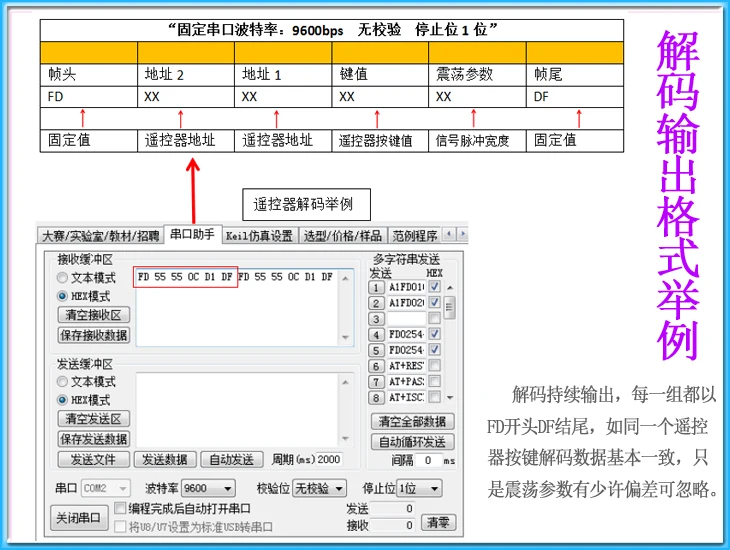
Task: Send multi-string row 1
Action: [x=376, y=287]
